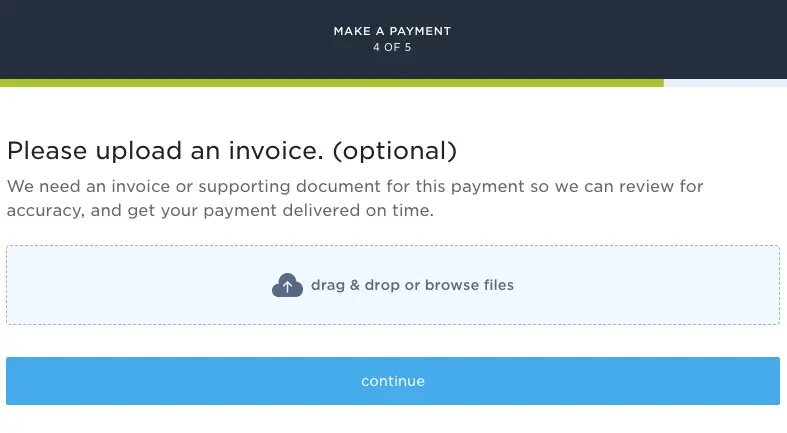Viewport: 787px width, 433px height.
Task: Click the "drag & drop" words beside cloud
Action: click(x=355, y=285)
